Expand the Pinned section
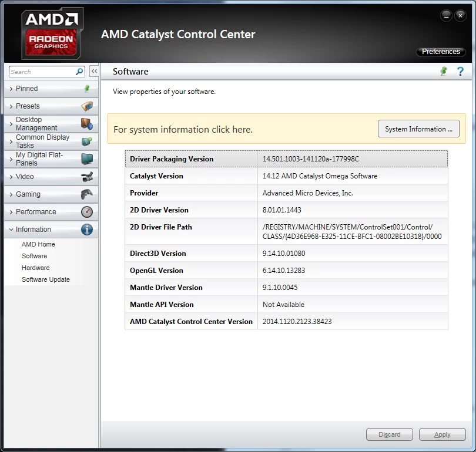The width and height of the screenshot is (476, 452). (x=51, y=89)
